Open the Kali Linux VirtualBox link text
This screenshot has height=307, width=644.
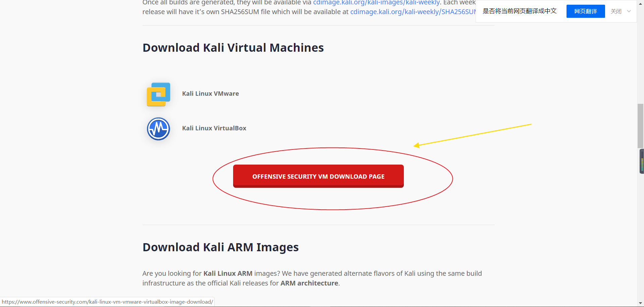214,128
